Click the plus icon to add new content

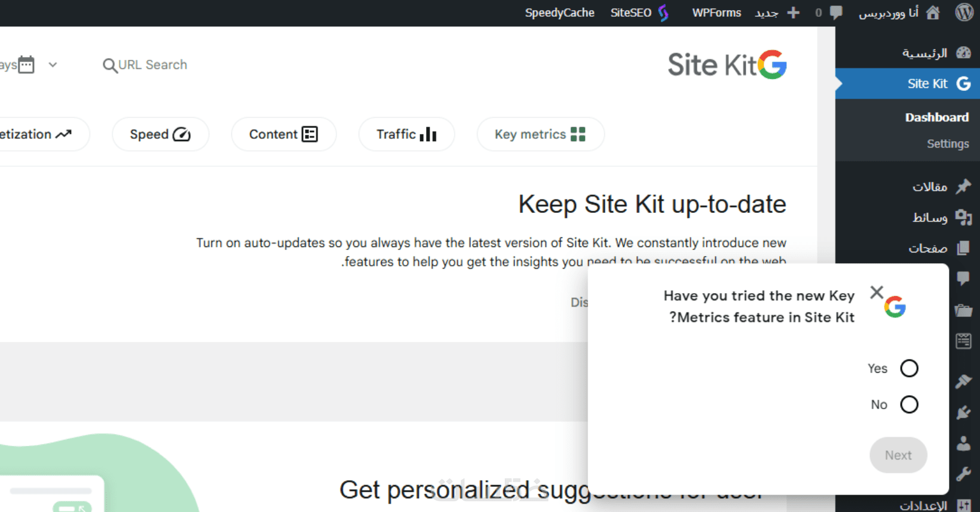[x=794, y=13]
